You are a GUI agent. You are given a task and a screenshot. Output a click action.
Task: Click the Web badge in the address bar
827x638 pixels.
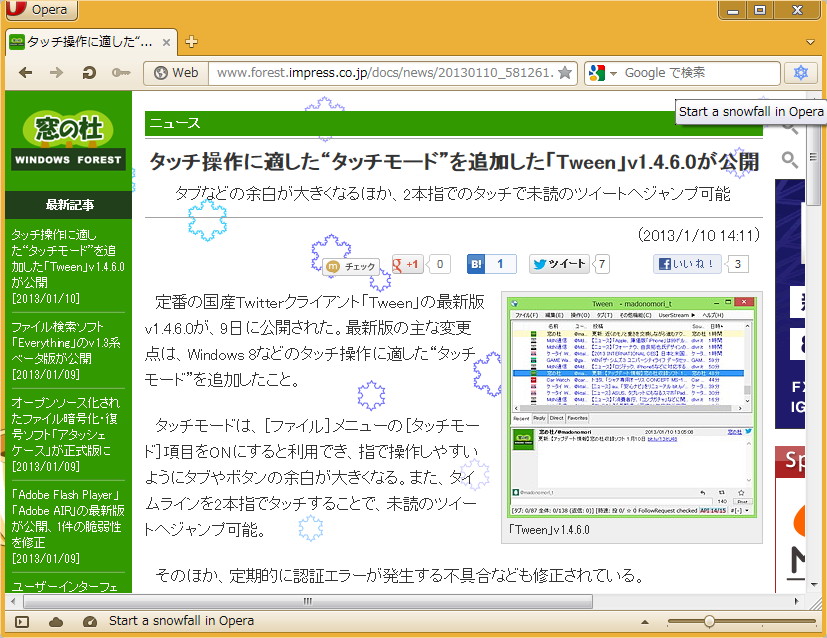176,72
